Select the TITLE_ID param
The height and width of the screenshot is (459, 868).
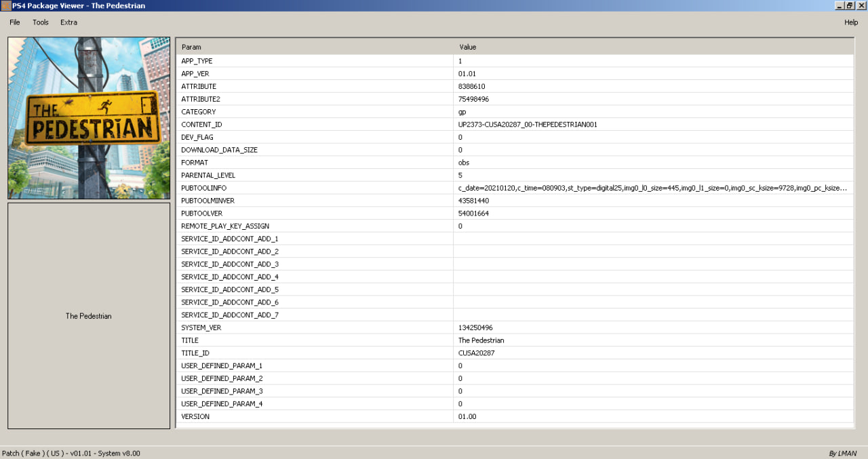coord(195,353)
